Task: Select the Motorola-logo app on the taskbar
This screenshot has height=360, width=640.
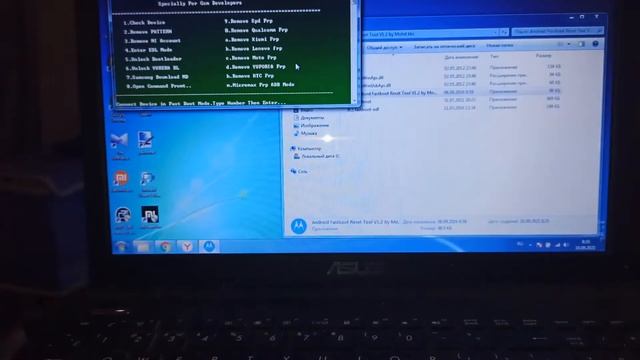Action: 209,246
